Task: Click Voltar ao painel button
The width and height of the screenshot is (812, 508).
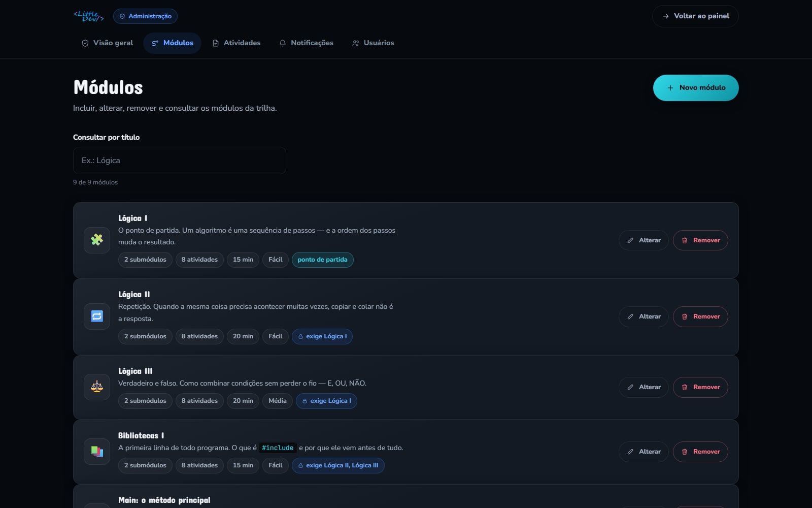Action: point(695,16)
